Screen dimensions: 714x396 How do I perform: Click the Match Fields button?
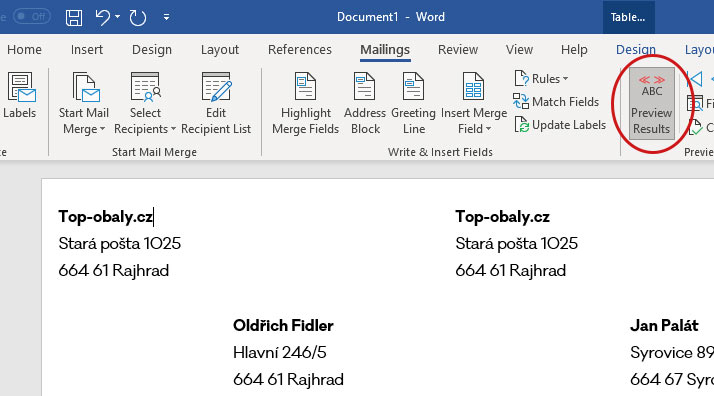coord(556,102)
